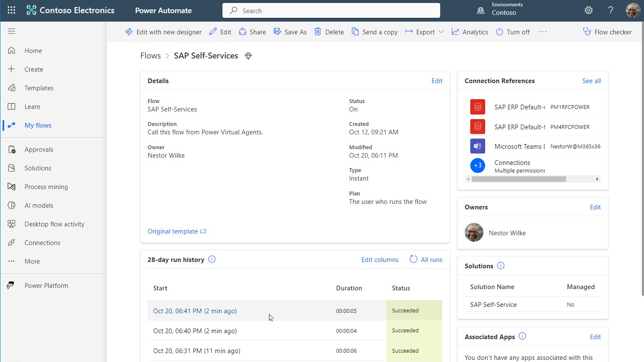Viewport: 644px width, 362px height.
Task: Click the Process mining sidebar icon
Action: tap(11, 187)
